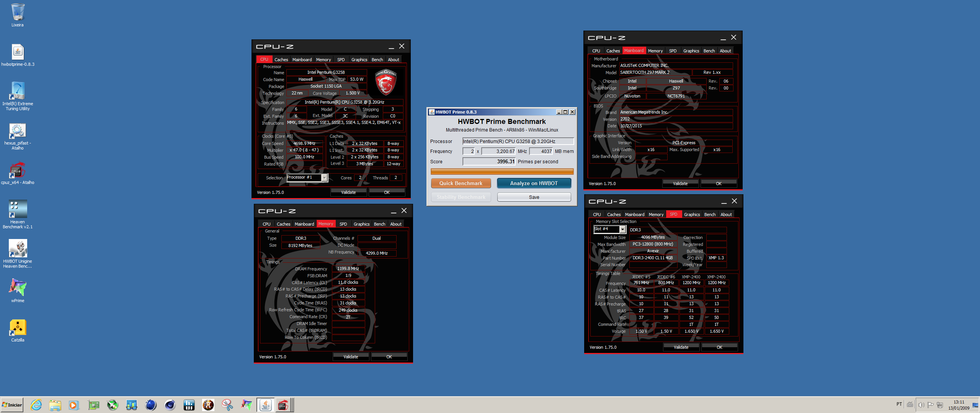The height and width of the screenshot is (413, 980).
Task: Open Graphics tab in CPU-Z SPD window
Action: 692,215
